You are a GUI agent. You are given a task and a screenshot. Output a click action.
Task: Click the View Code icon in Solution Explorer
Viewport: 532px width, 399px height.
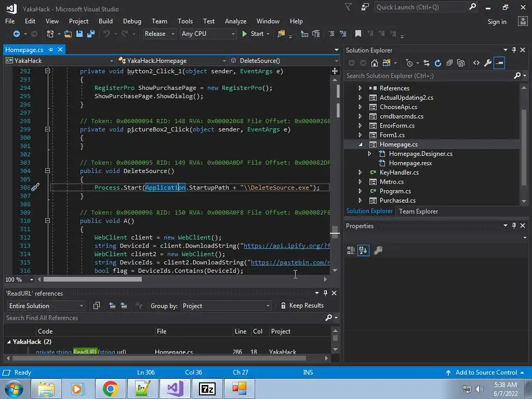coord(476,63)
